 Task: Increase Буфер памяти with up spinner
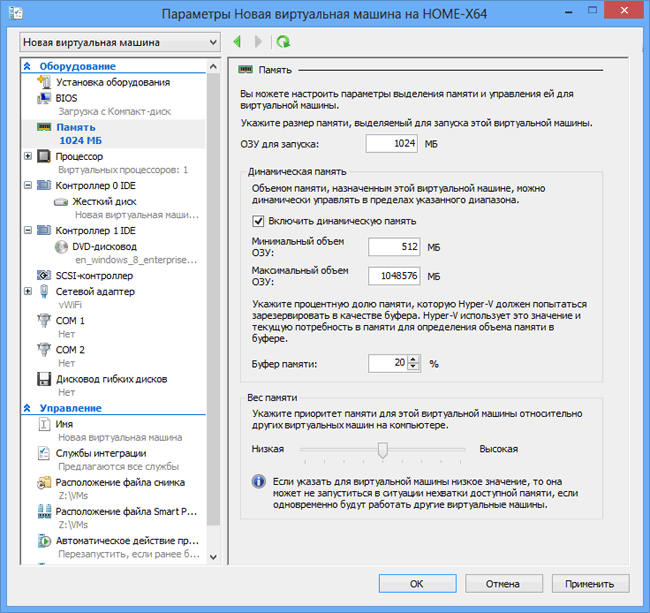(413, 360)
